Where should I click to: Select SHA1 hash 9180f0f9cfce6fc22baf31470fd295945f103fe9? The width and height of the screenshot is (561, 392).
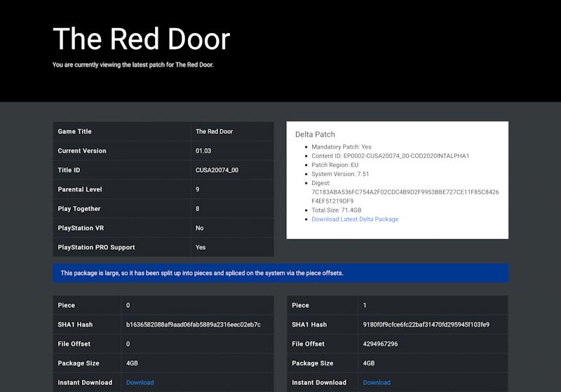coord(426,325)
